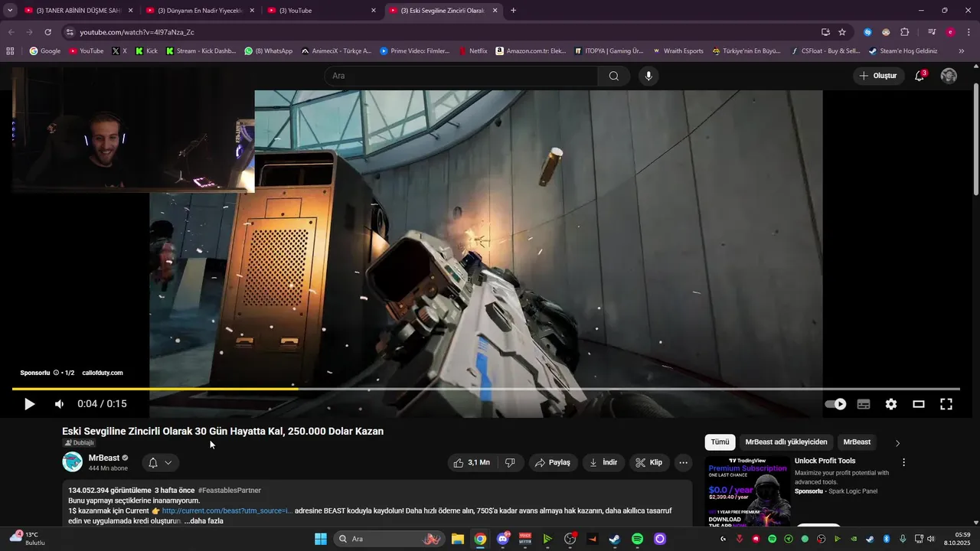Image resolution: width=980 pixels, height=551 pixels.
Task: Like the video with thumbs up
Action: [x=472, y=462]
